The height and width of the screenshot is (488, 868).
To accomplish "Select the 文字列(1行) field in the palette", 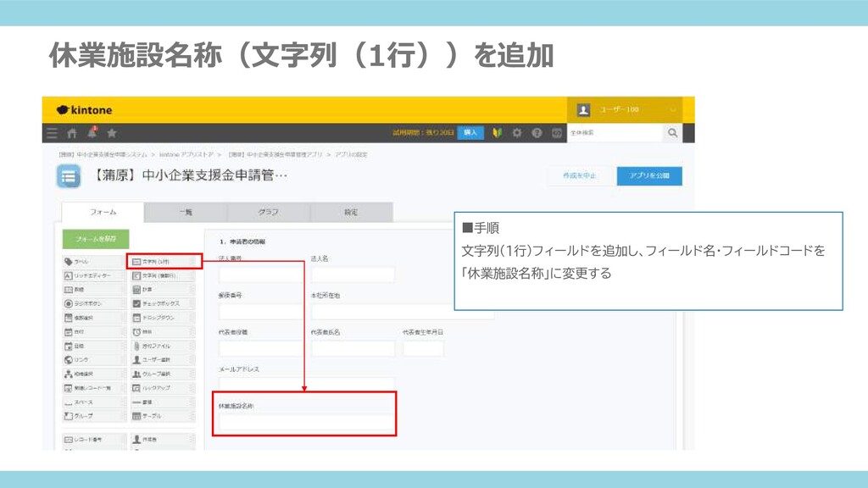I will [x=164, y=261].
